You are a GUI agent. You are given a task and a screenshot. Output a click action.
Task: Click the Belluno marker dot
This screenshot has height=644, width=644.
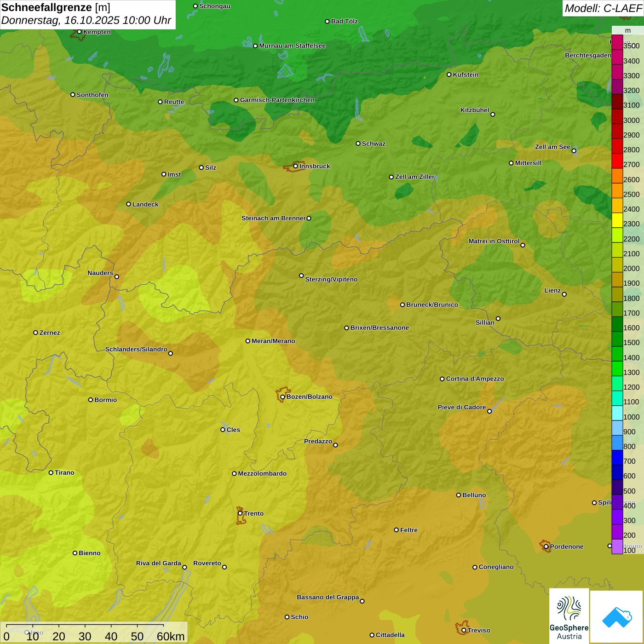458,495
